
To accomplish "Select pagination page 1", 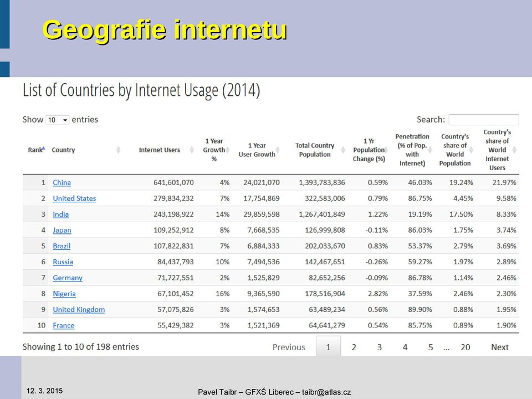I will coord(328,346).
